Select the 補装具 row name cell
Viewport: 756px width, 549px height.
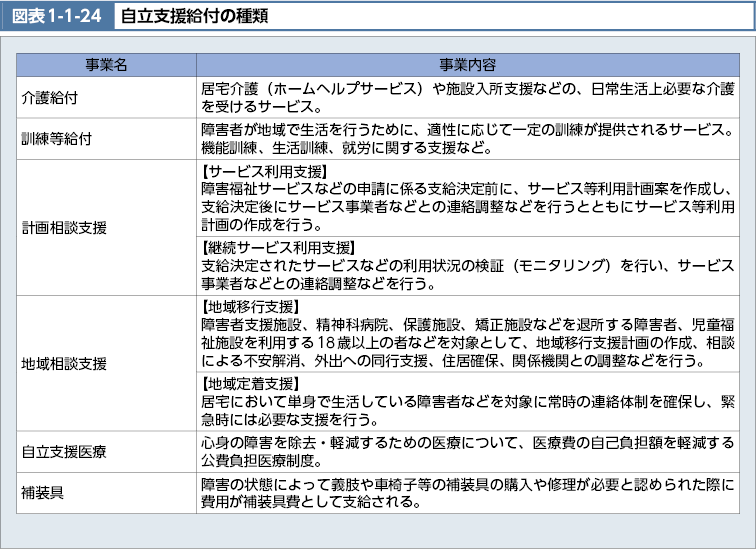click(42, 494)
